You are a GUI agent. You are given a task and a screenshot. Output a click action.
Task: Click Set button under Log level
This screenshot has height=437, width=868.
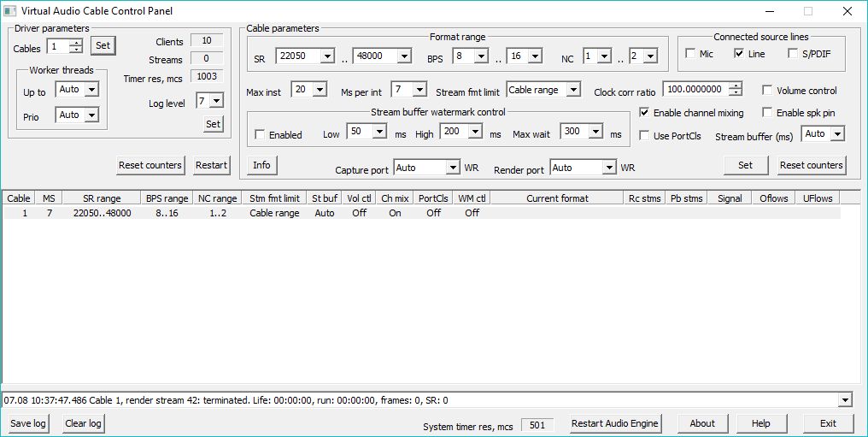pyautogui.click(x=213, y=124)
